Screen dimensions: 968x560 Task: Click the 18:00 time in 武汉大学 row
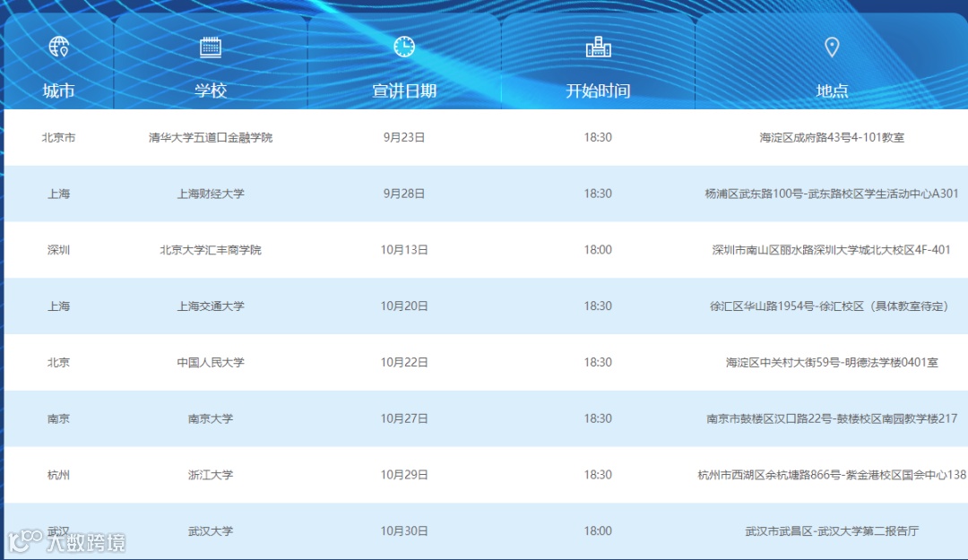pos(598,531)
